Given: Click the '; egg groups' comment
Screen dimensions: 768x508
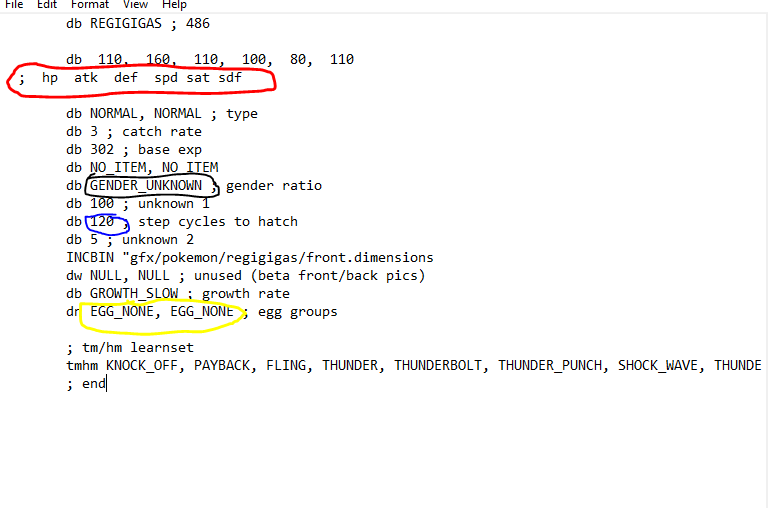Looking at the screenshot, I should pos(290,312).
